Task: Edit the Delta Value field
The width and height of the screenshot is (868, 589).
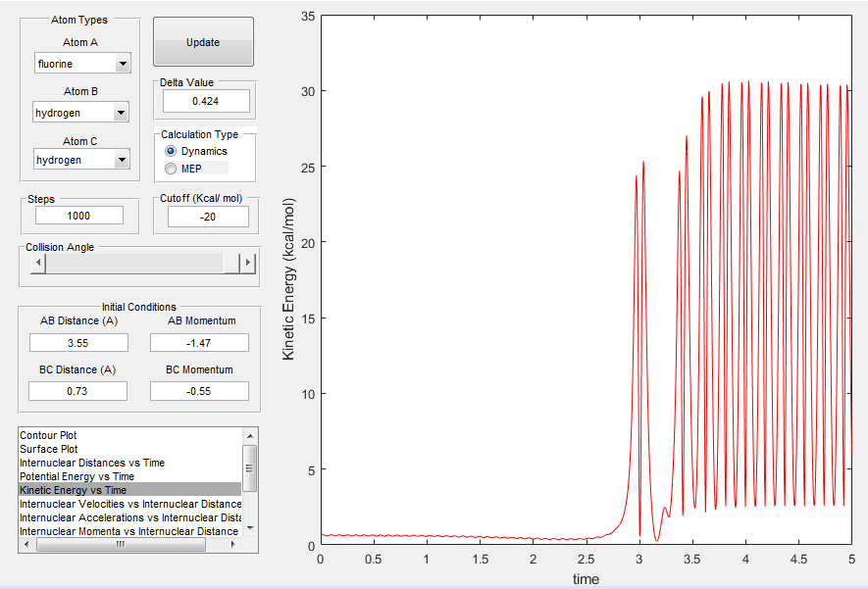Action: coord(206,101)
